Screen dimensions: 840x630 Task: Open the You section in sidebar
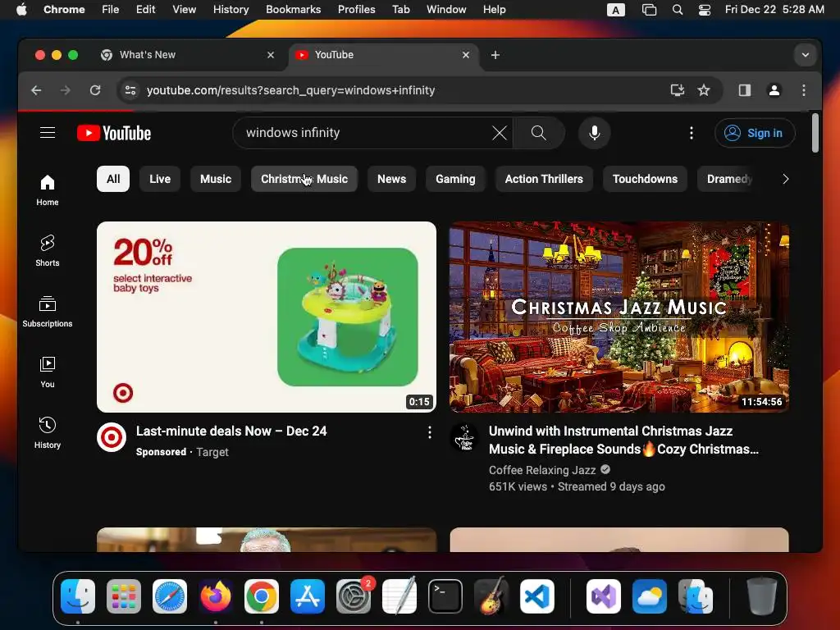[x=47, y=372]
